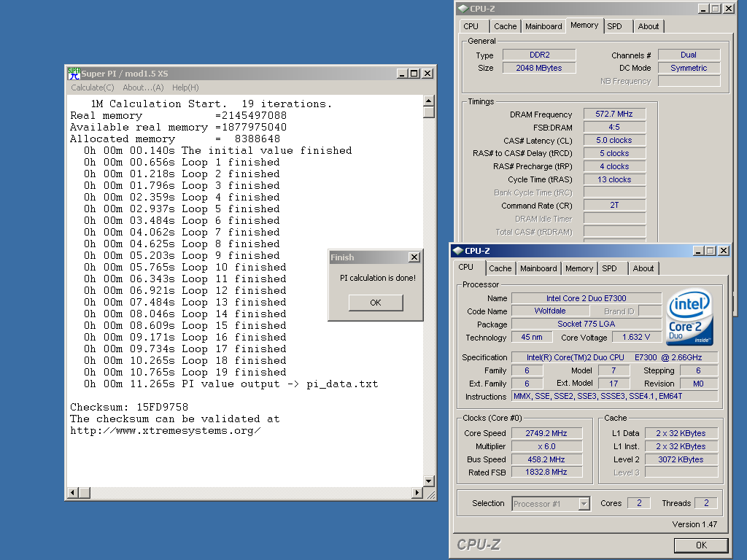Close the Finish dialog with its X button

click(x=414, y=257)
